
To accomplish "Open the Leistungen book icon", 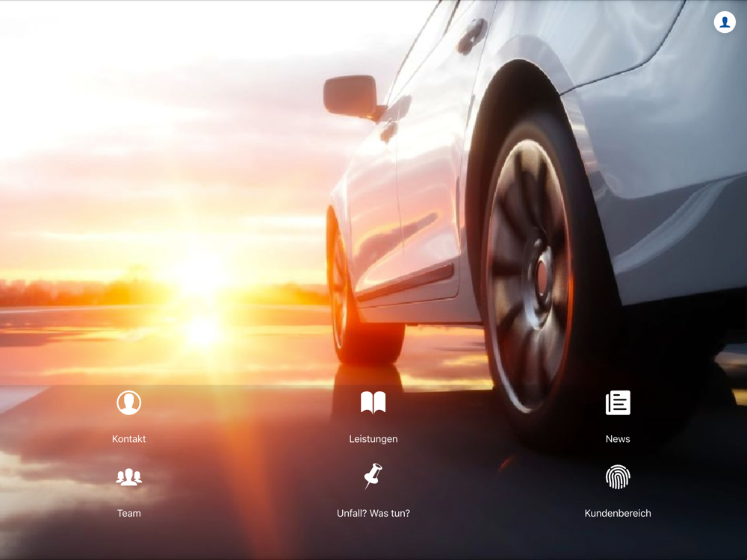I will (373, 403).
